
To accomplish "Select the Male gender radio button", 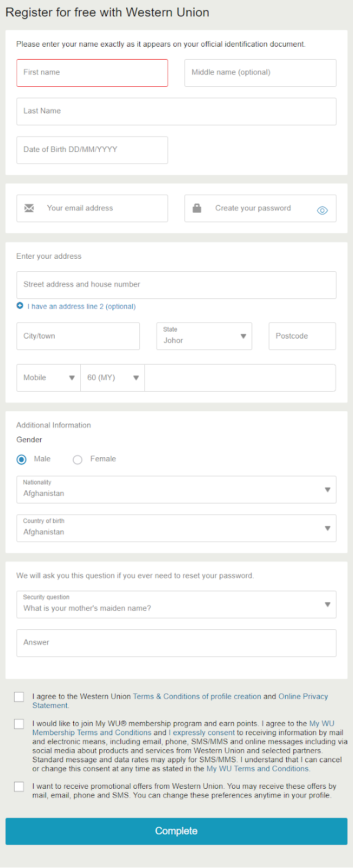I will pyautogui.click(x=22, y=459).
